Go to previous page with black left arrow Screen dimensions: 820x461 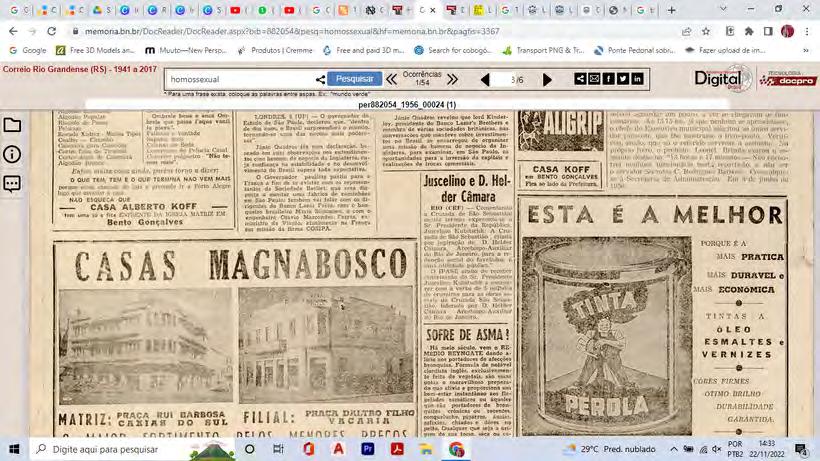pos(485,79)
